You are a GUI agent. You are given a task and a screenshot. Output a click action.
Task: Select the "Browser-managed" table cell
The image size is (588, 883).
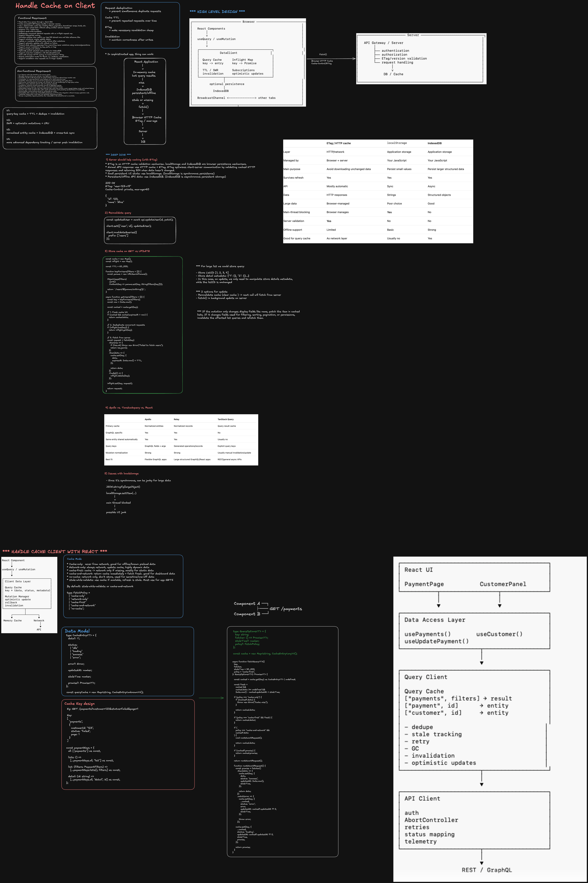pyautogui.click(x=338, y=204)
